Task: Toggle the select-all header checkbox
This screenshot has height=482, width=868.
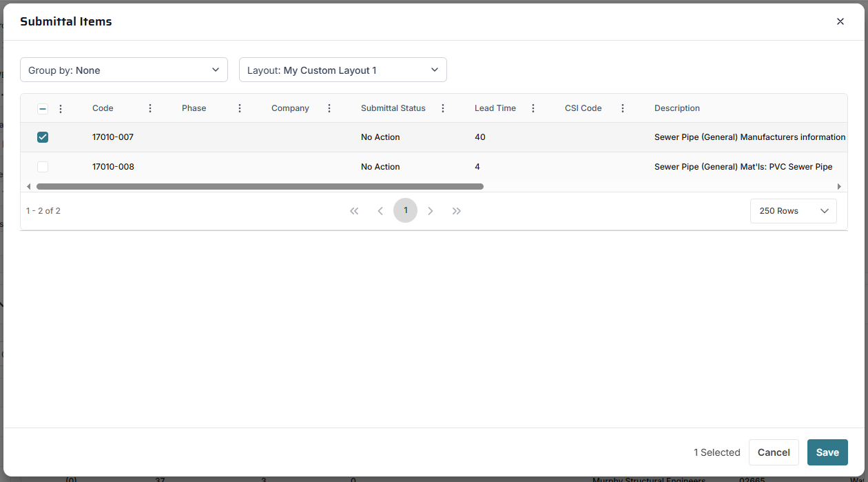Action: (x=43, y=108)
